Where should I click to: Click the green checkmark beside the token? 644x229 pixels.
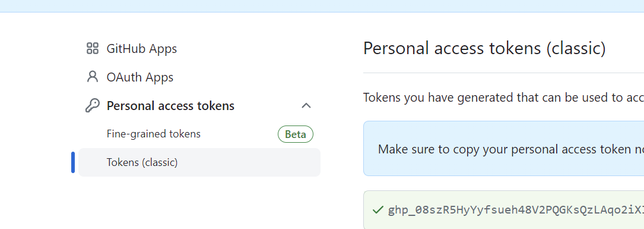(x=377, y=210)
